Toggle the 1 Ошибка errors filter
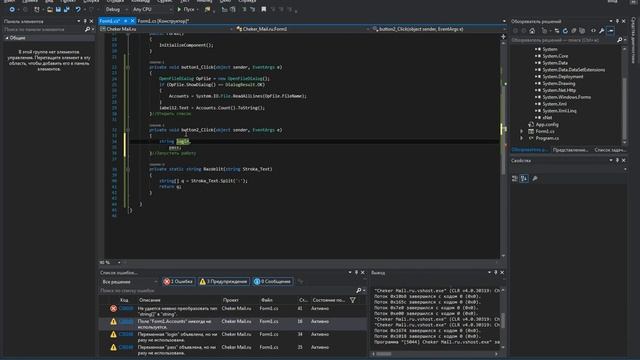The image size is (640, 360). coord(178,282)
